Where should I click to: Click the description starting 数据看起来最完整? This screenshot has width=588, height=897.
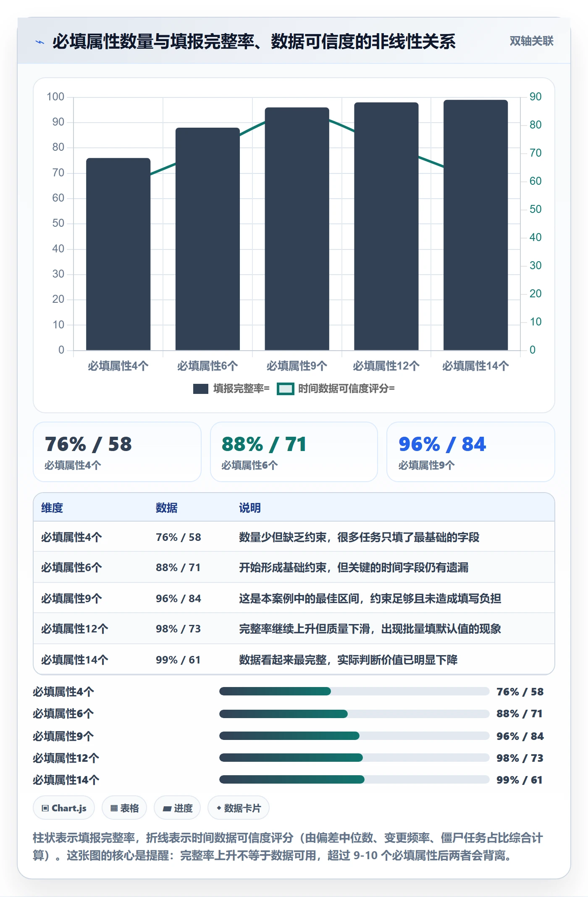pyautogui.click(x=348, y=660)
